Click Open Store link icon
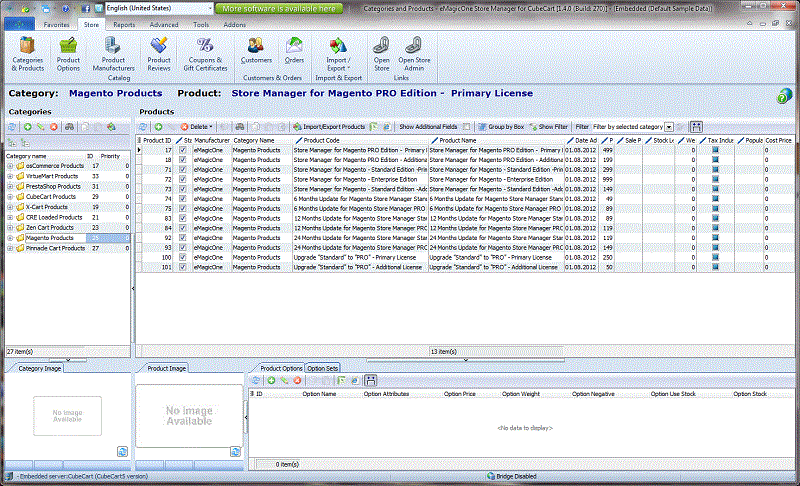 (381, 54)
